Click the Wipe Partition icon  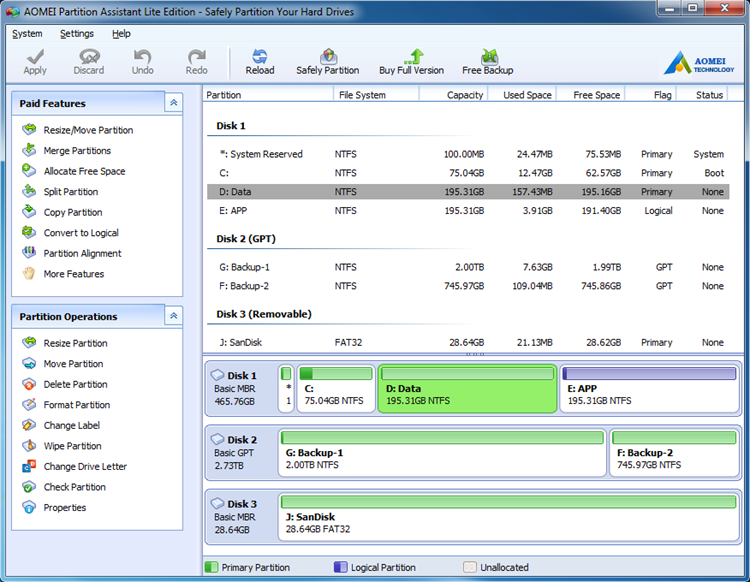(29, 445)
